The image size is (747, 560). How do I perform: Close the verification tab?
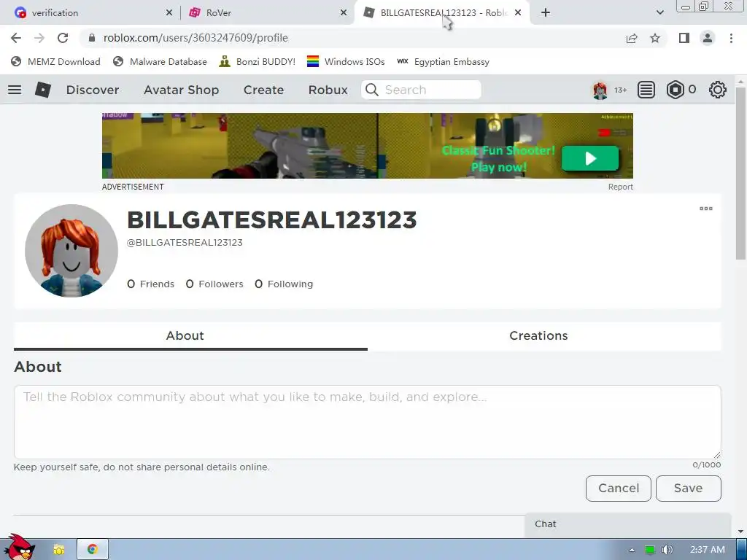[x=169, y=13]
